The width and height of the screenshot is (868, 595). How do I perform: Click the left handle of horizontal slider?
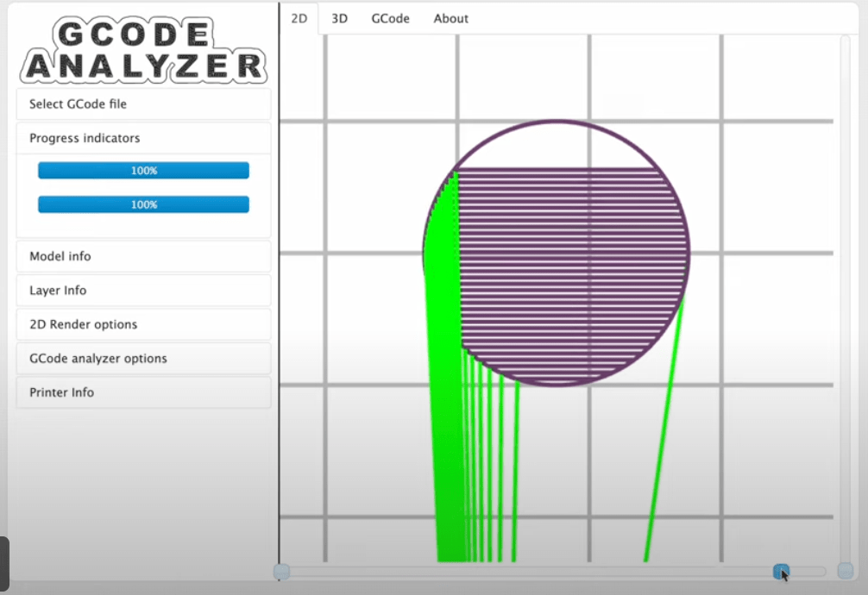click(x=281, y=572)
